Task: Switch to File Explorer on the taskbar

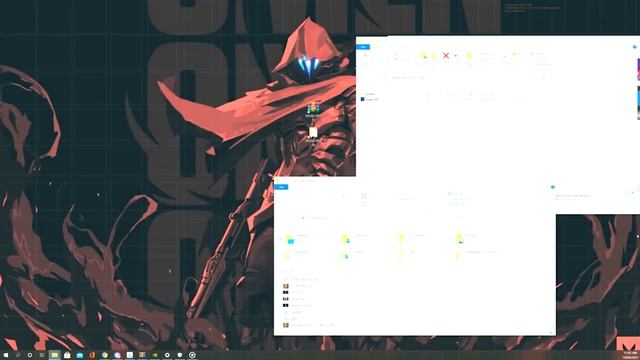Action: (x=54, y=355)
